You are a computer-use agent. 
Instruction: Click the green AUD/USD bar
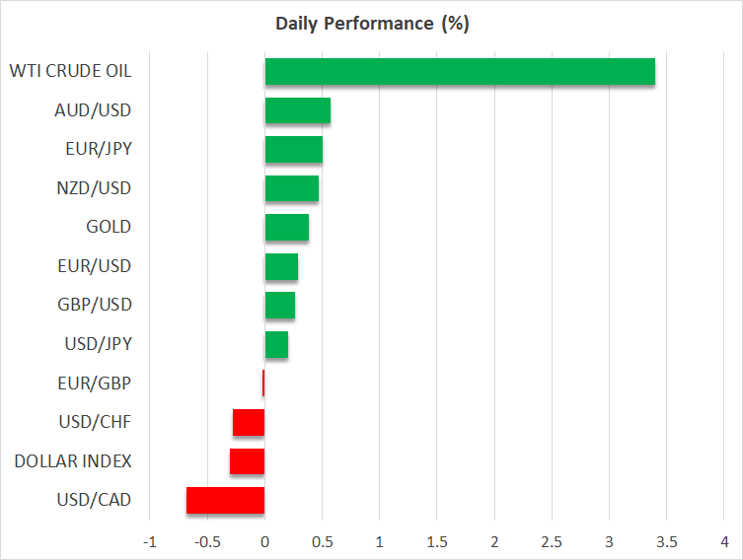297,110
